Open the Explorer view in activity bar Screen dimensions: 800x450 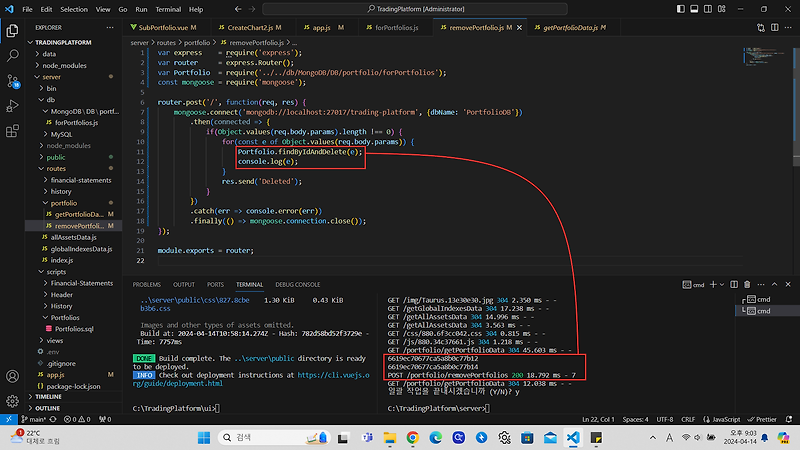point(12,31)
